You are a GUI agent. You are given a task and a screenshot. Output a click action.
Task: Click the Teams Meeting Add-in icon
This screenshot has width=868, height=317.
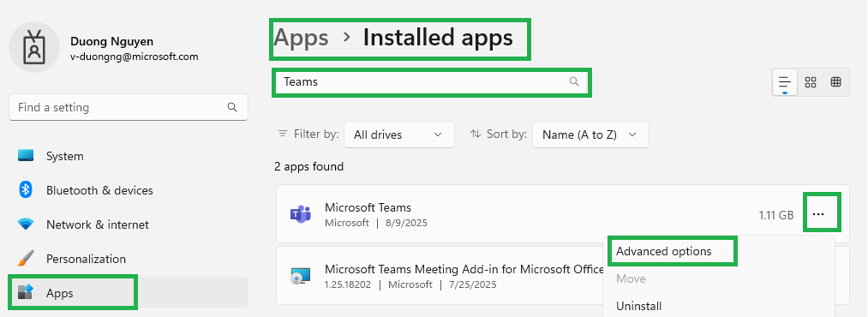(x=301, y=276)
